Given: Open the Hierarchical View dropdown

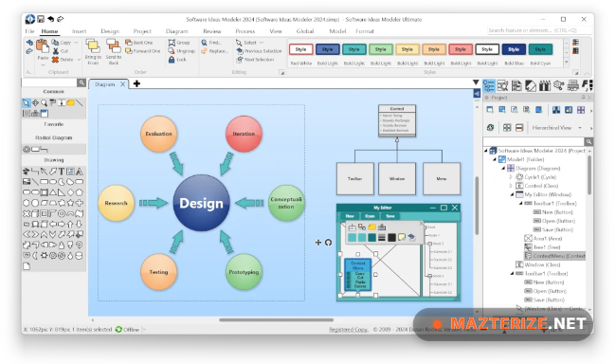Looking at the screenshot, I should click(x=580, y=128).
